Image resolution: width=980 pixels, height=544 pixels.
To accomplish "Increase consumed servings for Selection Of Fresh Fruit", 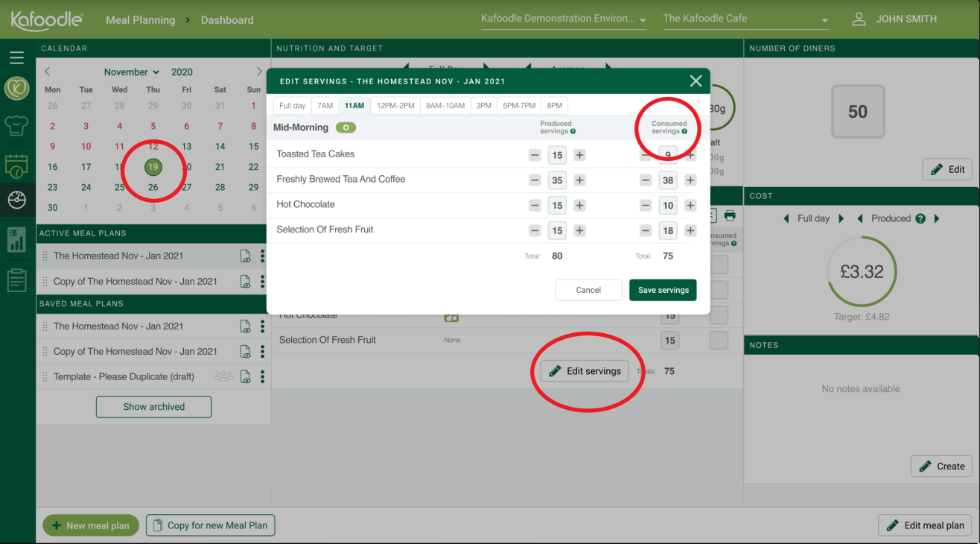I will click(x=690, y=231).
